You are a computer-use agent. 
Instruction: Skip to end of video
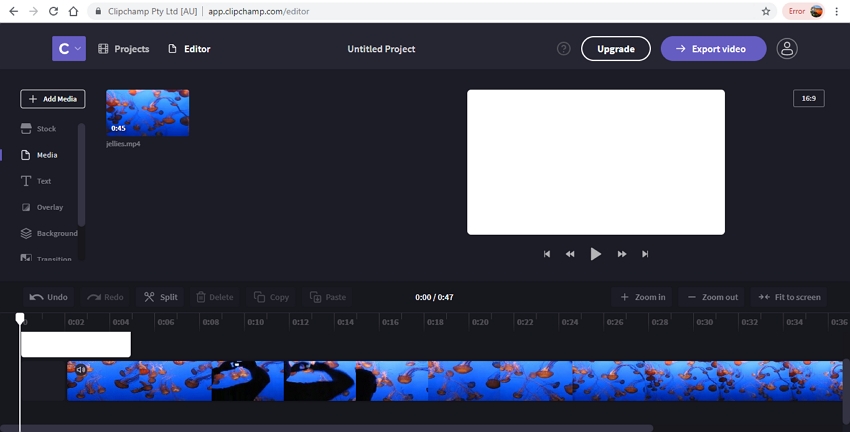point(645,254)
